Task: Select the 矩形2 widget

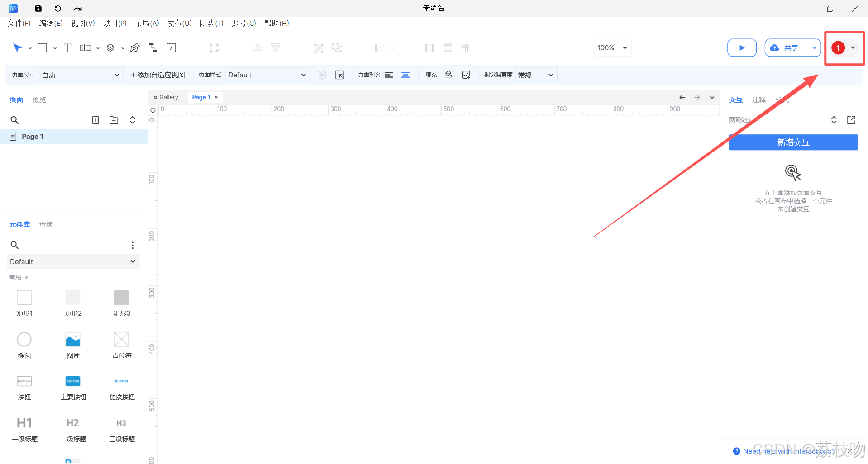Action: (73, 303)
